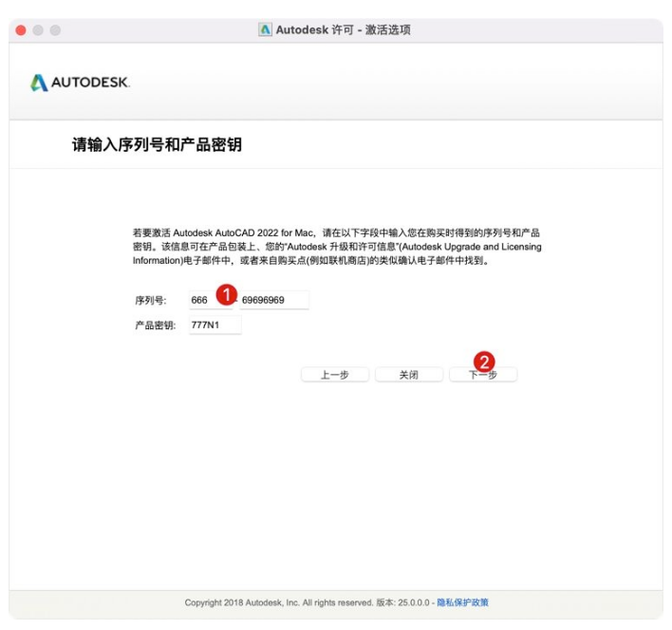Click the window title 'Autodesk 许可 - 激活选项'
The width and height of the screenshot is (672, 630).
point(343,29)
